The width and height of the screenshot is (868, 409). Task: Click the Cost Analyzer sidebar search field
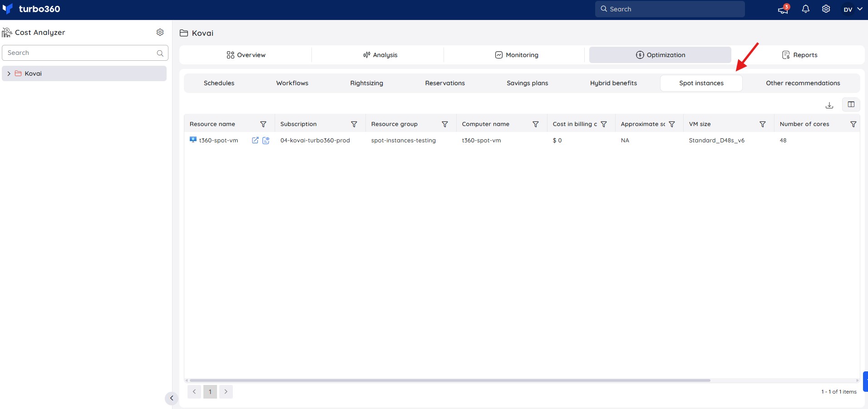[x=85, y=53]
